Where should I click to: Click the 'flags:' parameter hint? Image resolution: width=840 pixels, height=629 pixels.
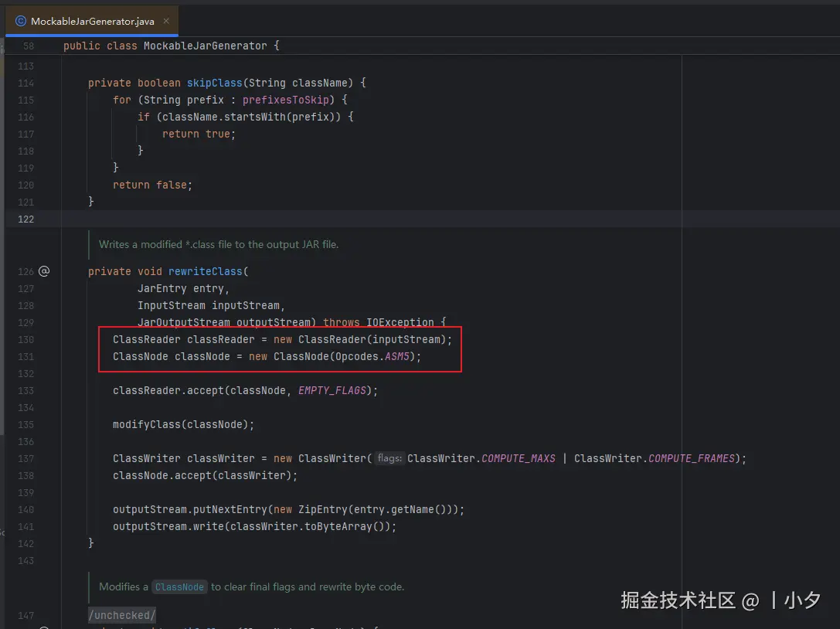[x=389, y=458]
